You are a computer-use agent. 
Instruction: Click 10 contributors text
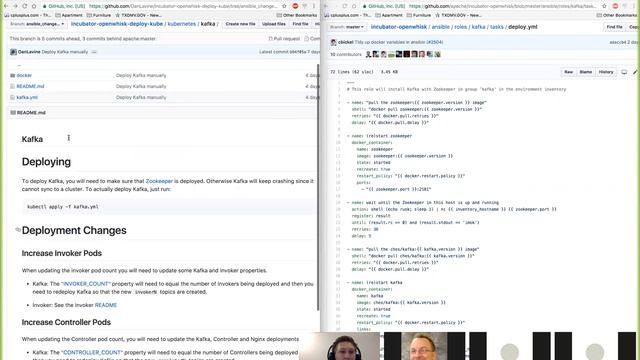[346, 55]
